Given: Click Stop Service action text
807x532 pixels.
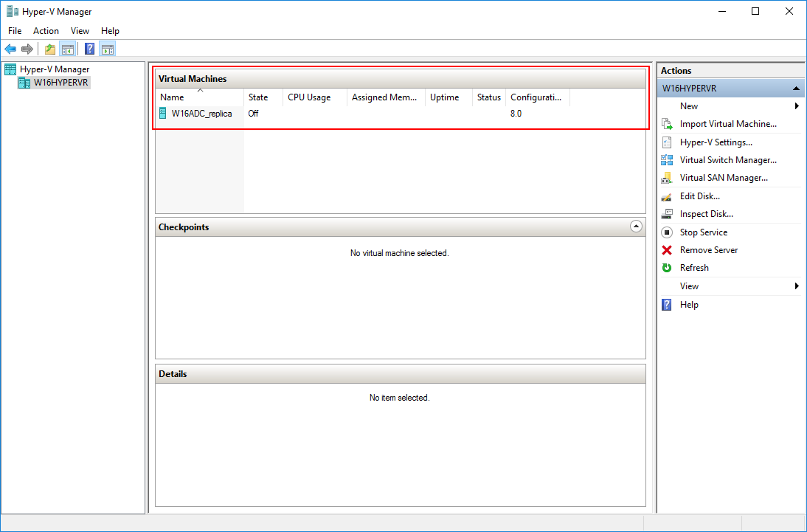Looking at the screenshot, I should point(704,232).
